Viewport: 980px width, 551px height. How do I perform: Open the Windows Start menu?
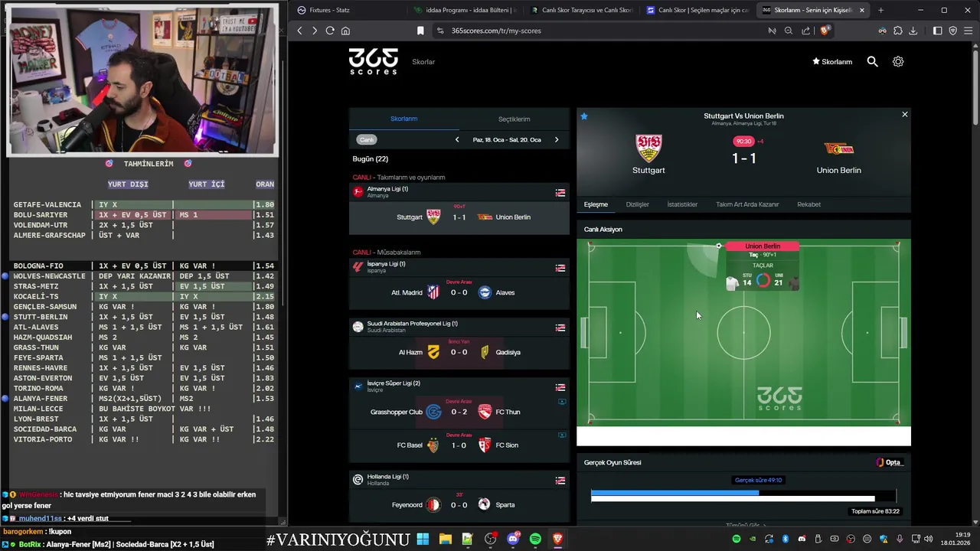[423, 539]
